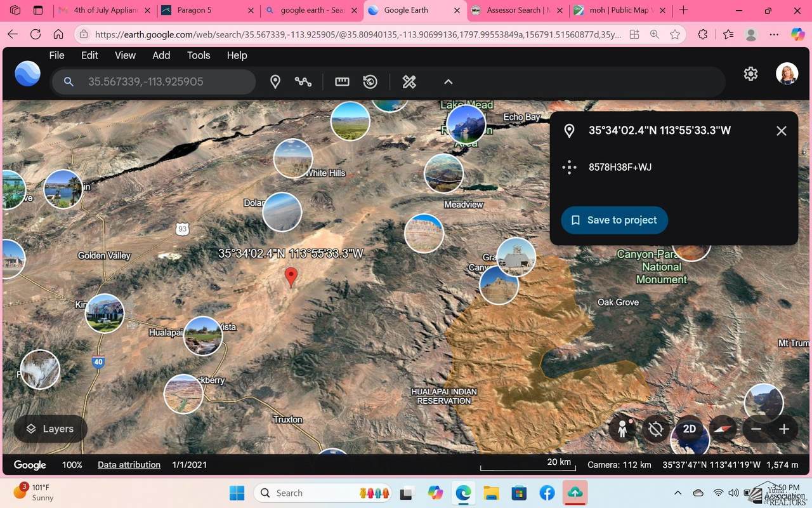This screenshot has width=812, height=508.
Task: Click the zoom in plus button
Action: point(784,429)
